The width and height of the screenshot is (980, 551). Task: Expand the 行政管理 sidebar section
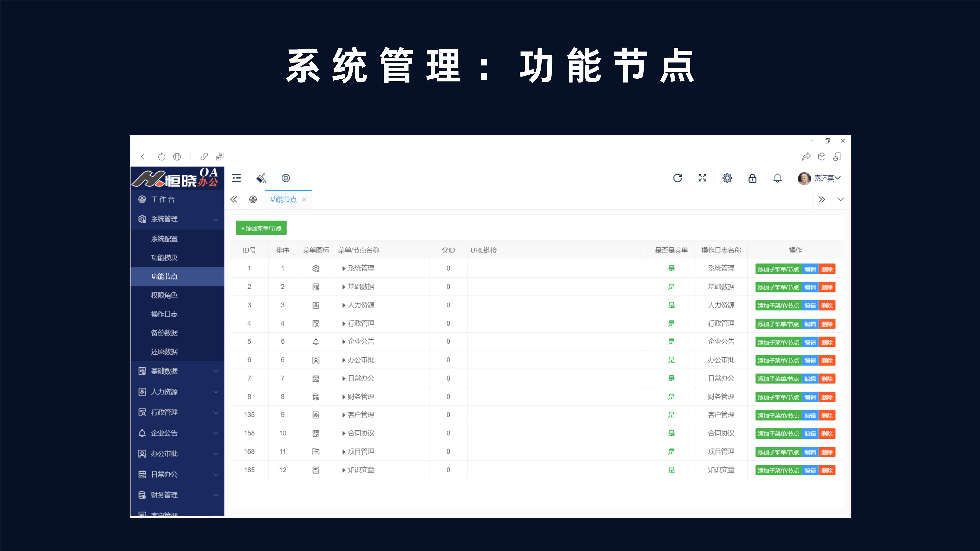click(x=216, y=413)
